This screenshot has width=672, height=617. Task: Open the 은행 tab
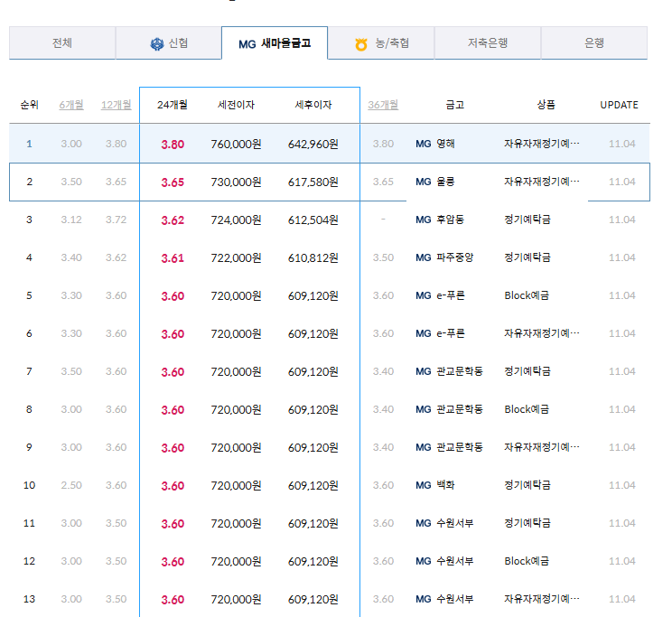(x=594, y=42)
